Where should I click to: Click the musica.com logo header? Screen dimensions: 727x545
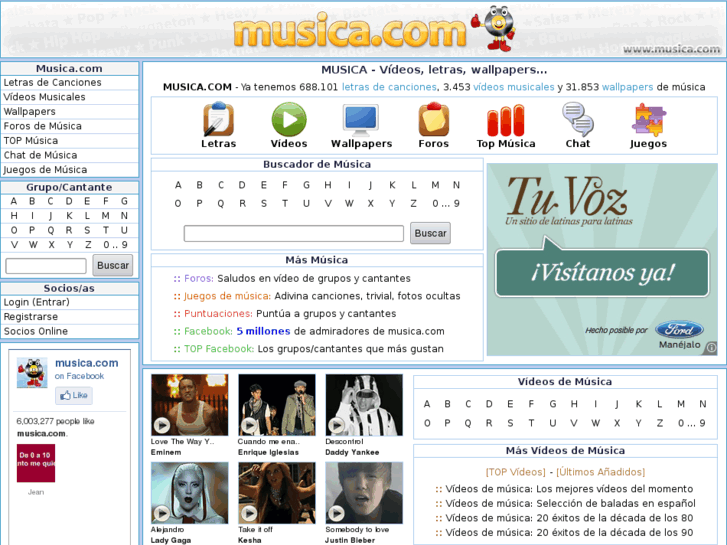(350, 32)
